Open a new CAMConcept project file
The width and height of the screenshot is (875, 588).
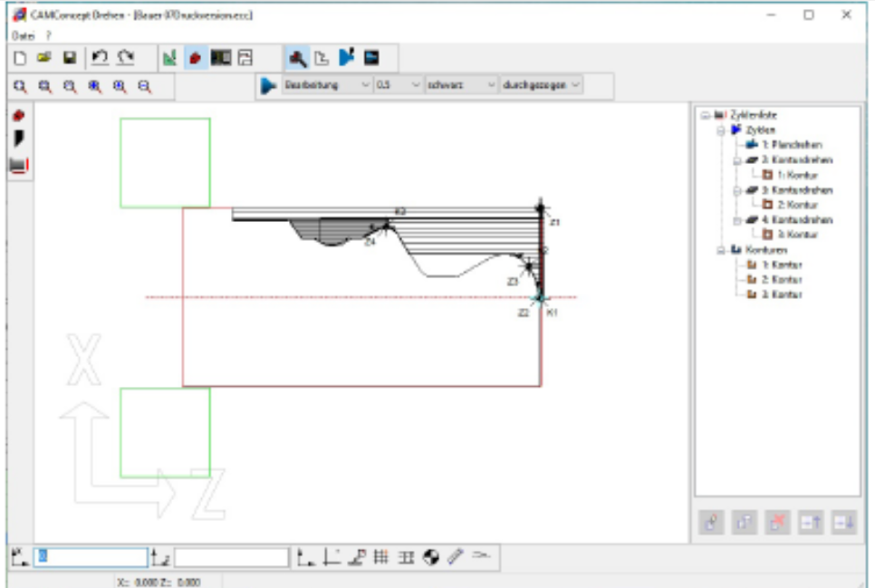coord(18,57)
